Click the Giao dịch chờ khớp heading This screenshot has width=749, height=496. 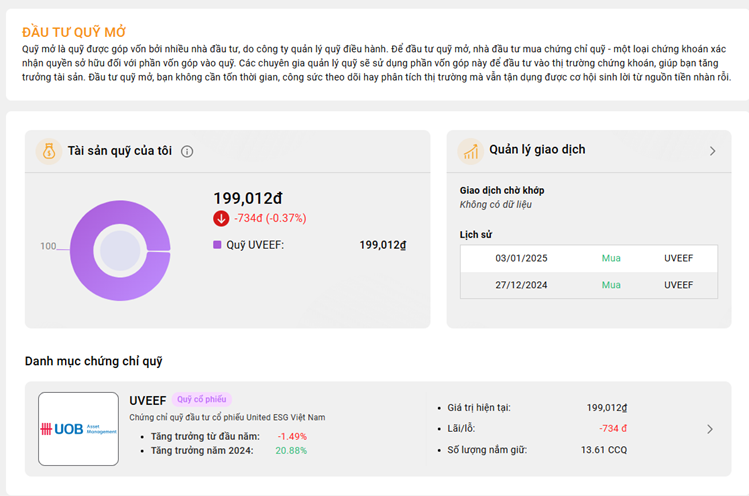tap(502, 190)
